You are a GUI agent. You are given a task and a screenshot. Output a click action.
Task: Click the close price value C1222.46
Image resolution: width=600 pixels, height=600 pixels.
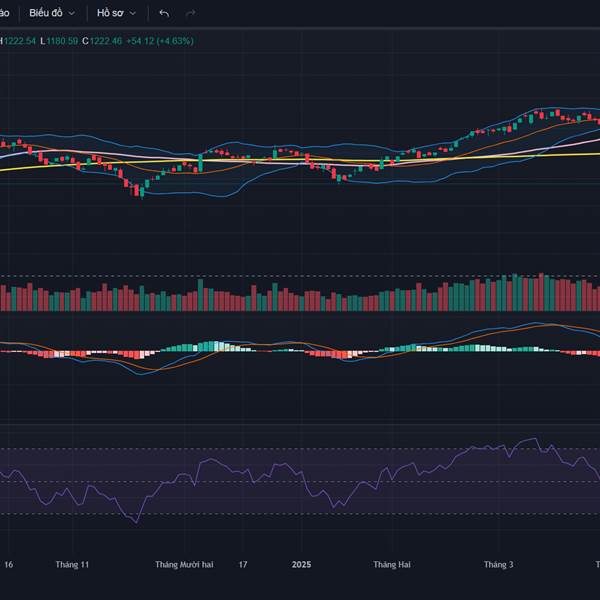point(101,41)
